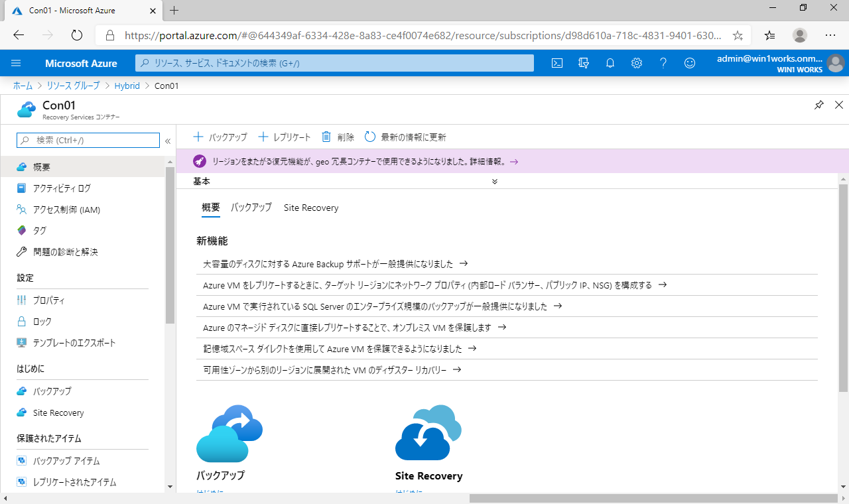Go to ホーム in the breadcrumb
The width and height of the screenshot is (849, 504).
click(23, 86)
